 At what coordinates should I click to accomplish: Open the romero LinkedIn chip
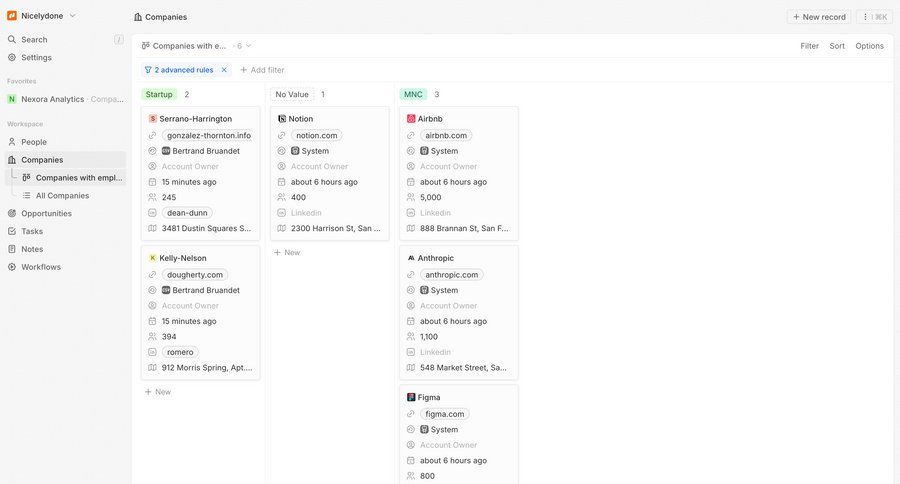pos(180,352)
